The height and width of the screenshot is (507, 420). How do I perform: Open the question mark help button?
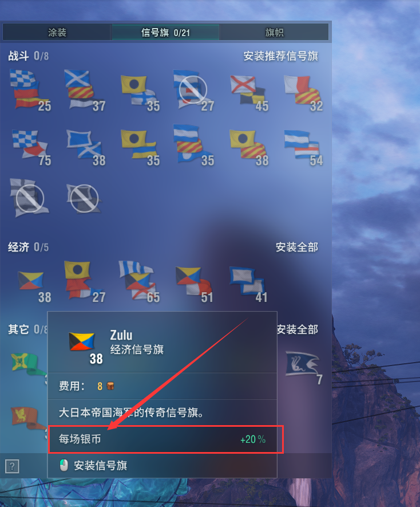(12, 466)
